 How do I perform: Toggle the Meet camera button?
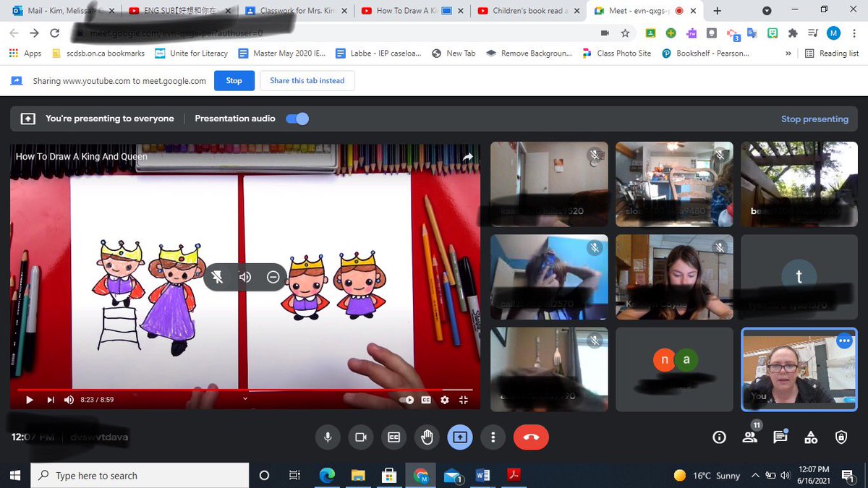tap(361, 437)
